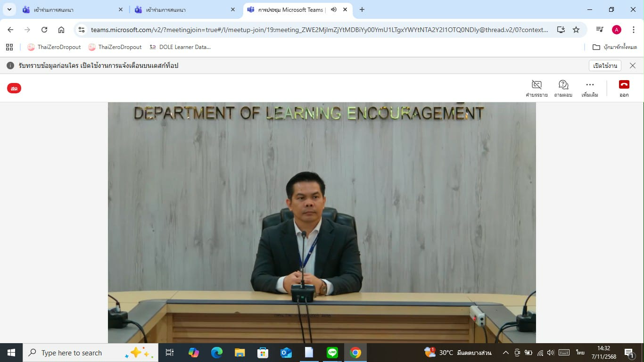The width and height of the screenshot is (644, 362).
Task: Show hidden system tray icons
Action: 505,353
